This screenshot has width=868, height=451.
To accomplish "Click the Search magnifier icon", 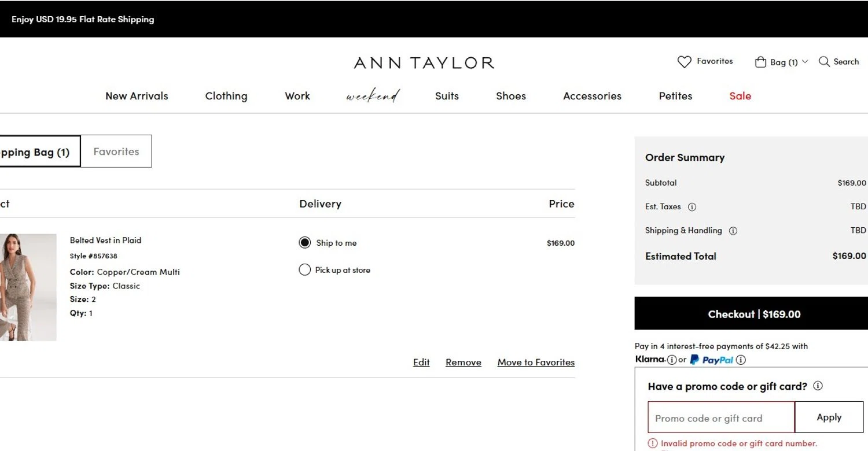I will point(824,61).
